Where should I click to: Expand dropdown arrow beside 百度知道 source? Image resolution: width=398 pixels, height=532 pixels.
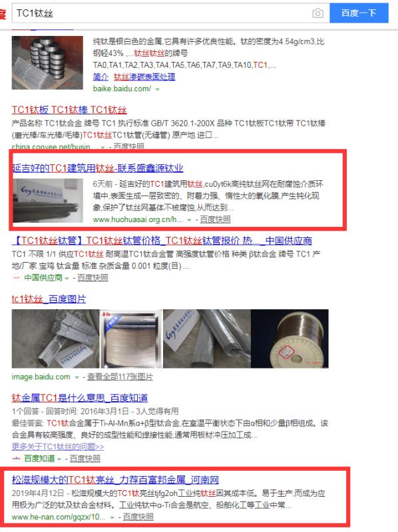point(59,459)
